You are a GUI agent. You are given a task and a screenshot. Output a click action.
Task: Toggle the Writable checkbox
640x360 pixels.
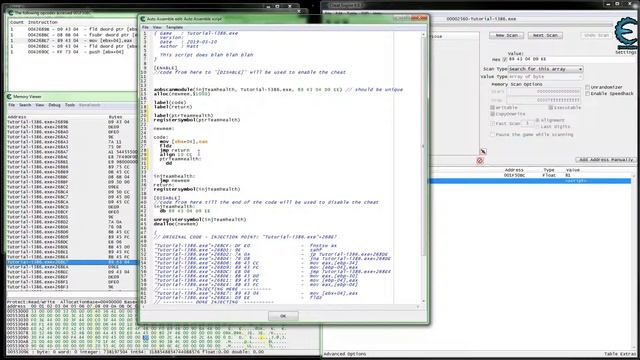coord(493,108)
